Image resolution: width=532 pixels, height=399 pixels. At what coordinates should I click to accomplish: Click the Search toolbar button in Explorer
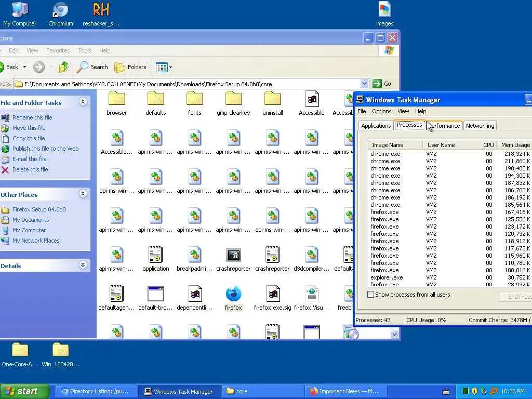point(92,67)
